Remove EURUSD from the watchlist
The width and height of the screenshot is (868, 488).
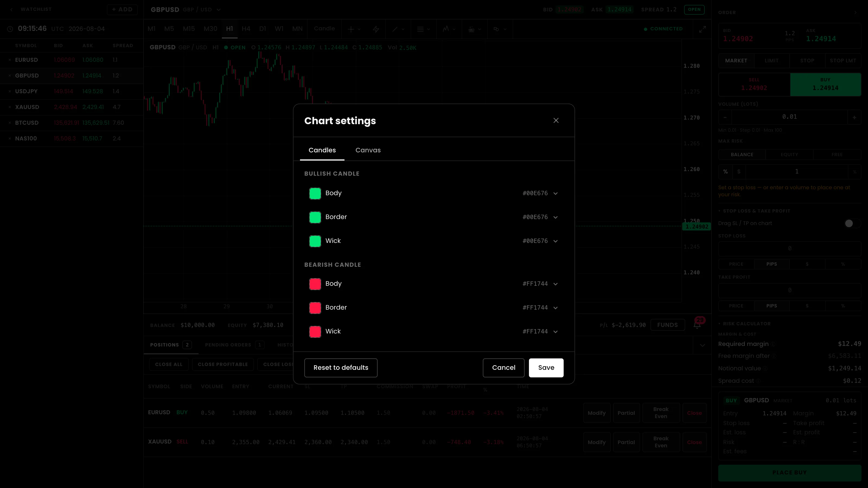(x=10, y=60)
